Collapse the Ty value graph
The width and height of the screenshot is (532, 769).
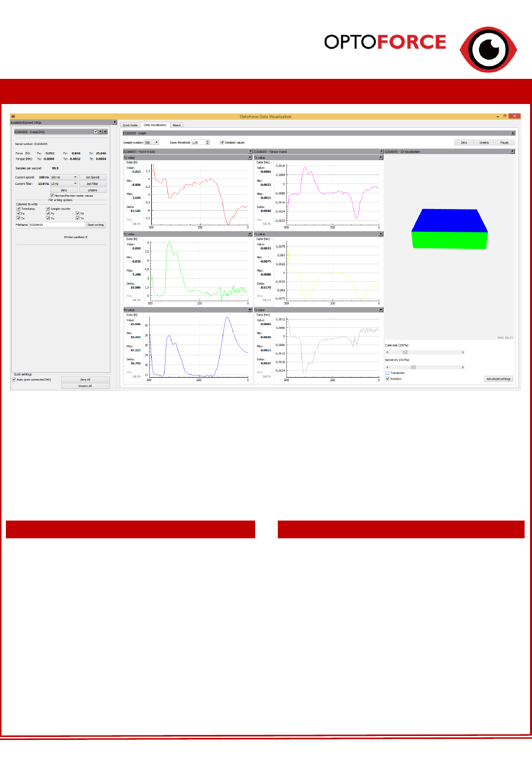click(x=381, y=234)
